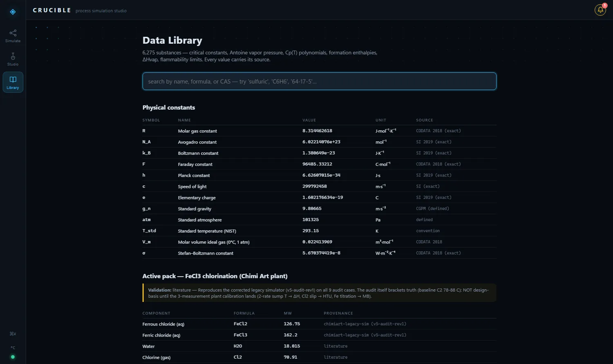The height and width of the screenshot is (364, 613).
Task: Select the Standard gravity row
Action: coord(319,209)
